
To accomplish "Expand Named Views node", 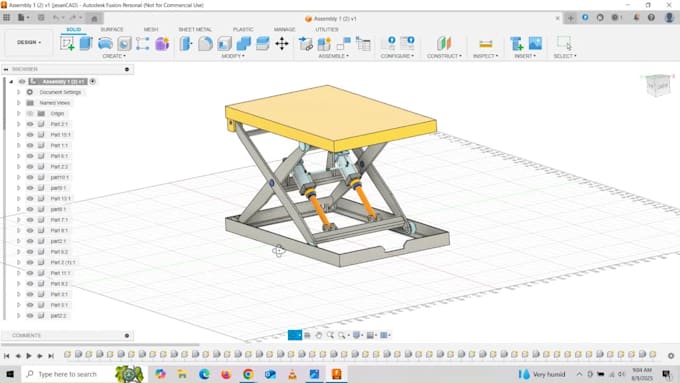I will click(19, 103).
